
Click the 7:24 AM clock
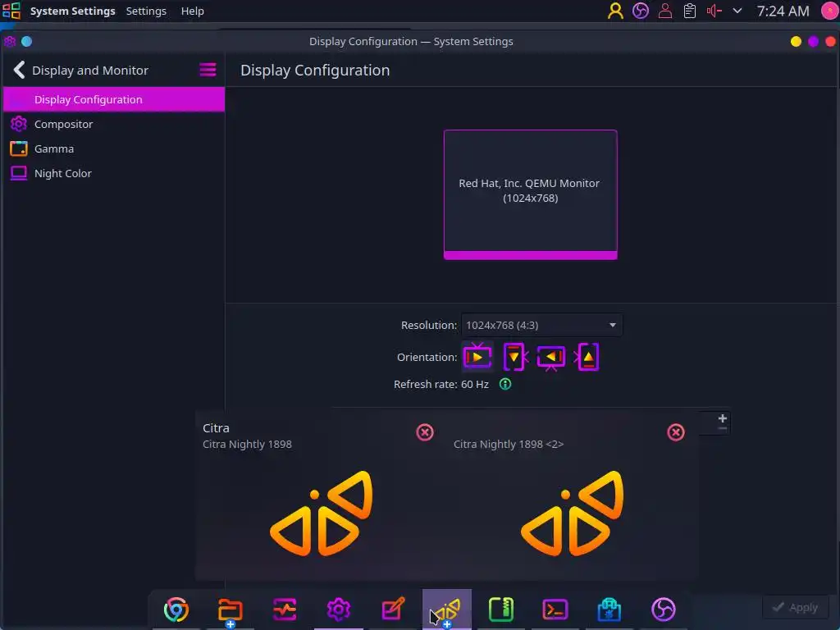pyautogui.click(x=783, y=11)
